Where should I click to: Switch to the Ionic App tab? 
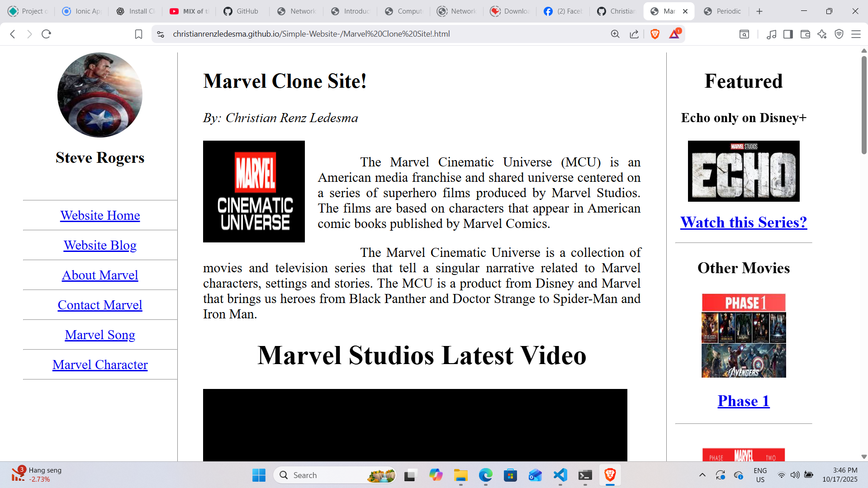82,11
